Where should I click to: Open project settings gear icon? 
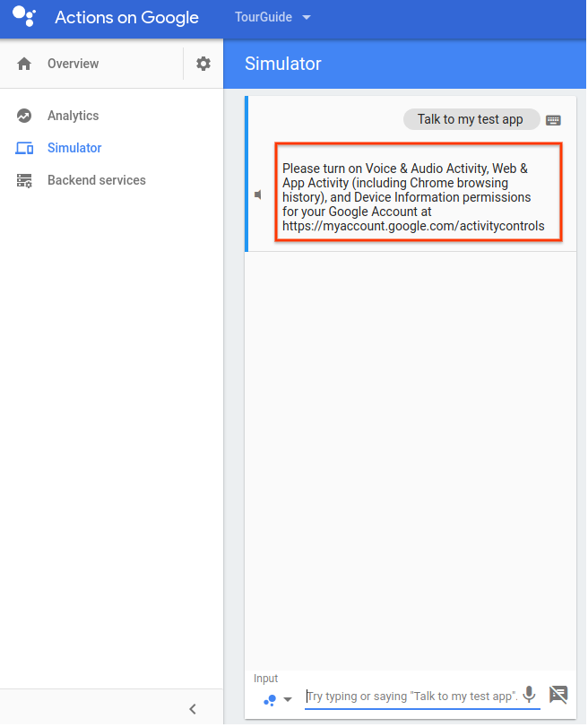click(203, 64)
